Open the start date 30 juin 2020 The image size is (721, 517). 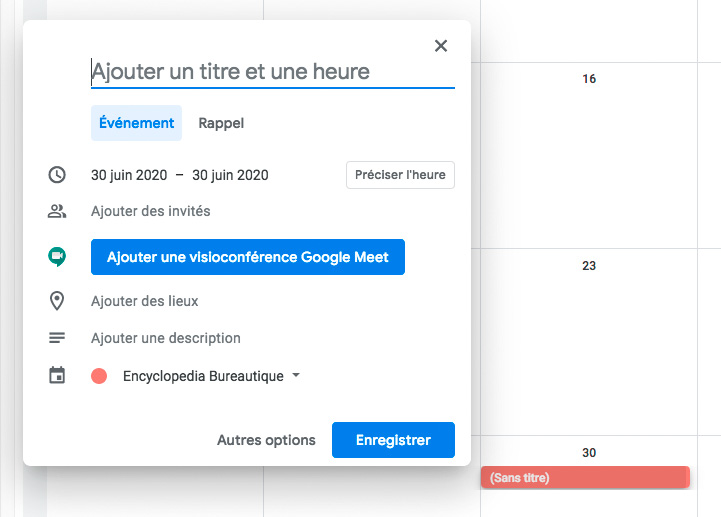coord(129,175)
